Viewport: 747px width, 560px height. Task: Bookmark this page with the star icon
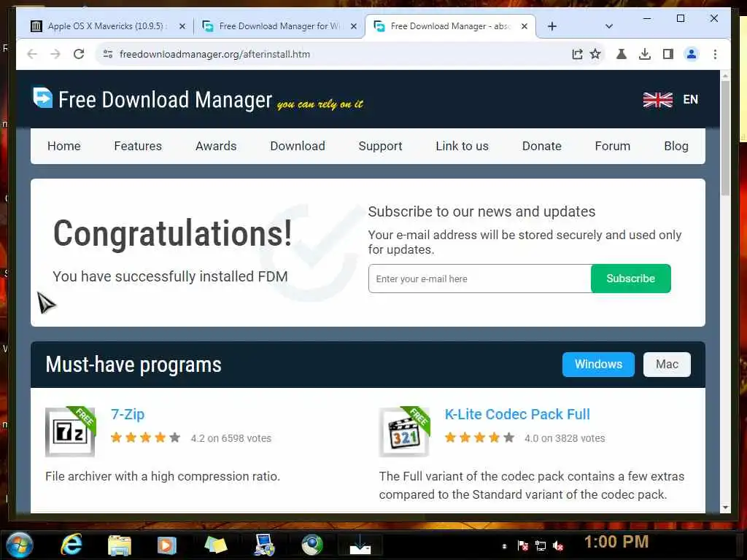pos(595,54)
